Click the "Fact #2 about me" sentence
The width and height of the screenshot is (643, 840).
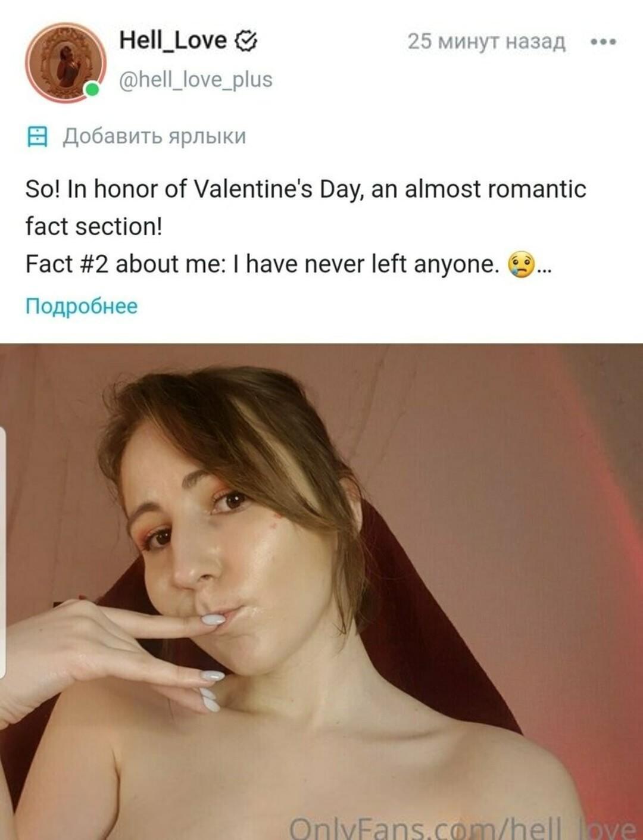click(262, 264)
